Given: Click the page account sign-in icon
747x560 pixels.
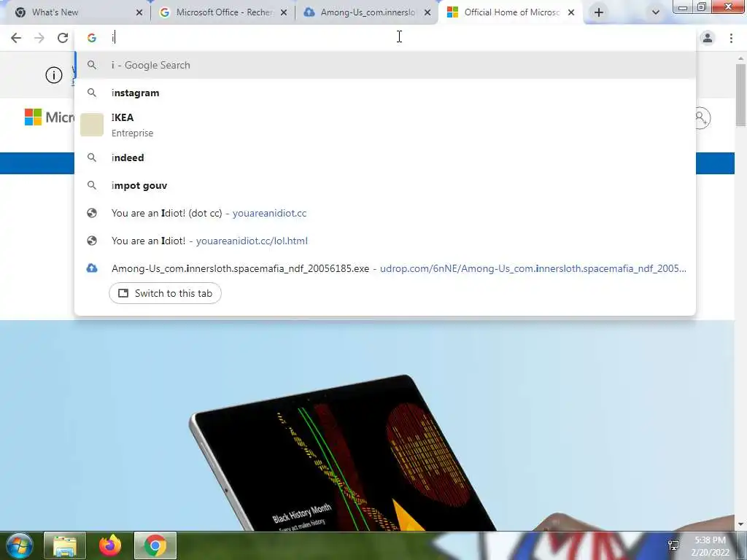Looking at the screenshot, I should (703, 117).
